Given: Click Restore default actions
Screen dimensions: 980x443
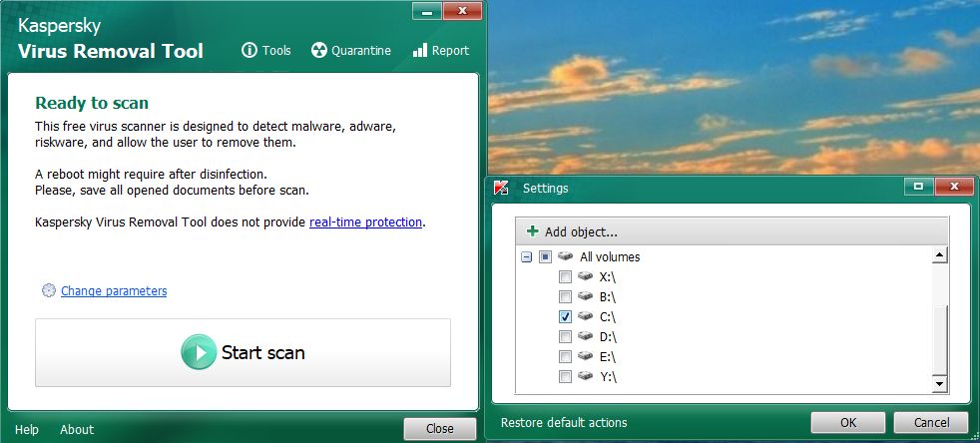Looking at the screenshot, I should pos(564,423).
